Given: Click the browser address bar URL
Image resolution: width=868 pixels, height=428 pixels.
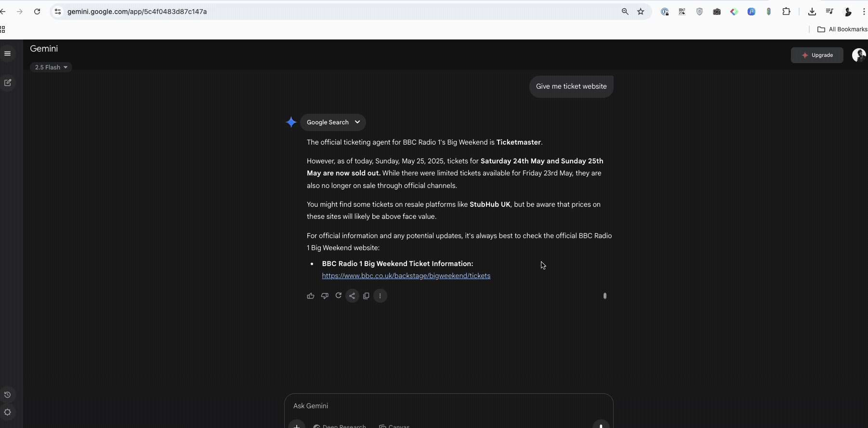Looking at the screenshot, I should (x=137, y=12).
